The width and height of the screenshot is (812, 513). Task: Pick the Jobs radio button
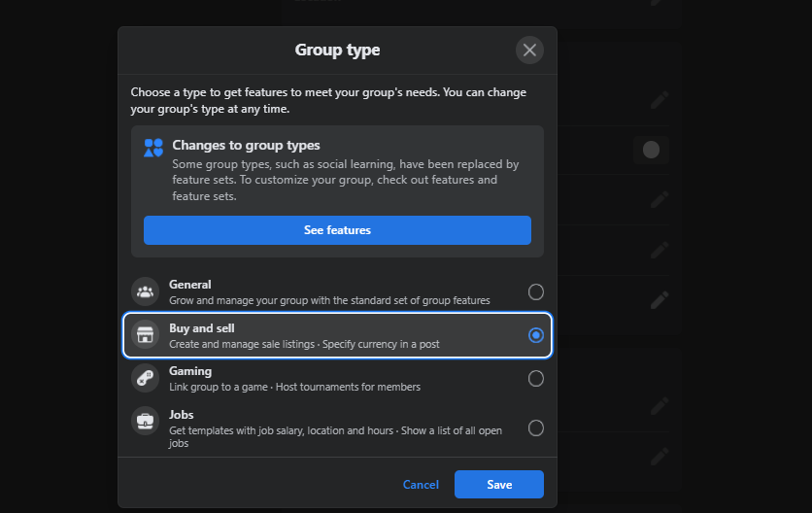coord(535,427)
